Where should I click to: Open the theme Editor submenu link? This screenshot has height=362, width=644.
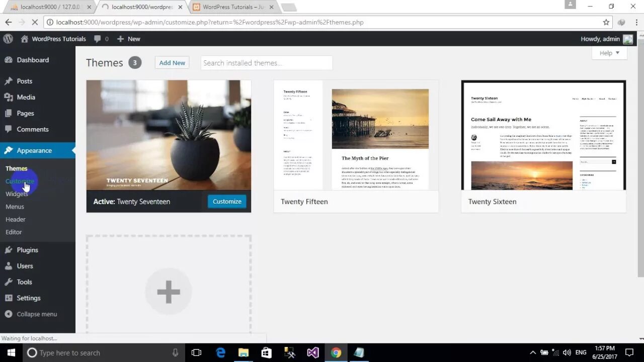(14, 232)
